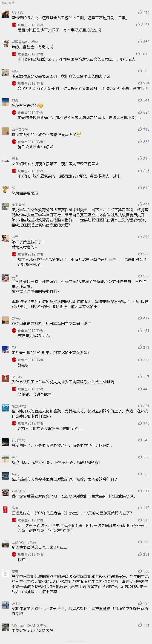Viewport: 152px width, 644px height.
Task: Open sun's profile avatar picture
Action: coord(5,459)
